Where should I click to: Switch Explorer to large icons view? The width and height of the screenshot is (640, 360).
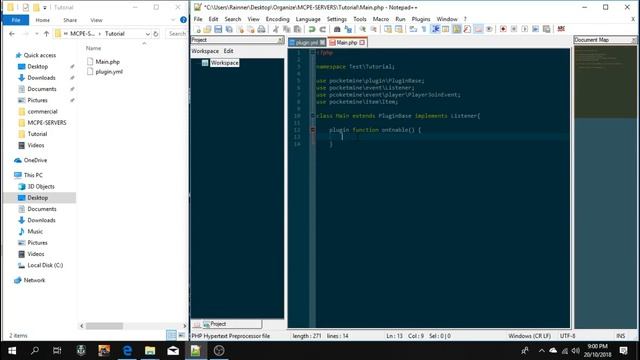pyautogui.click(x=182, y=335)
